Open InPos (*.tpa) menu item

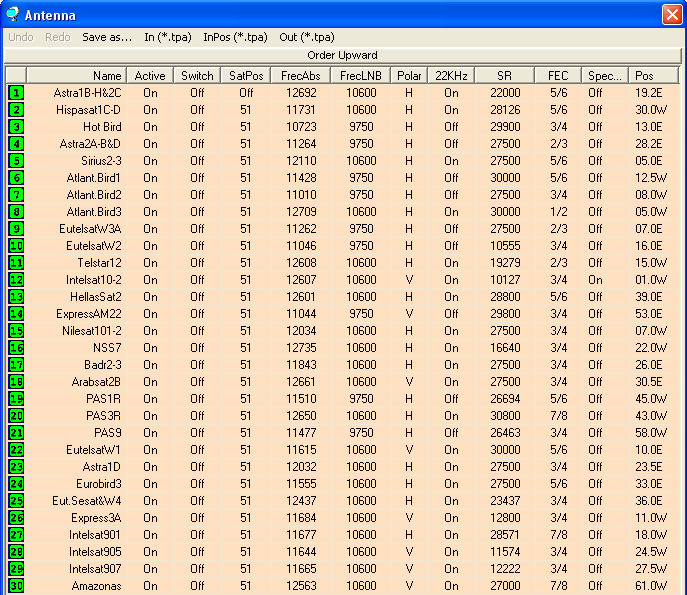[235, 37]
